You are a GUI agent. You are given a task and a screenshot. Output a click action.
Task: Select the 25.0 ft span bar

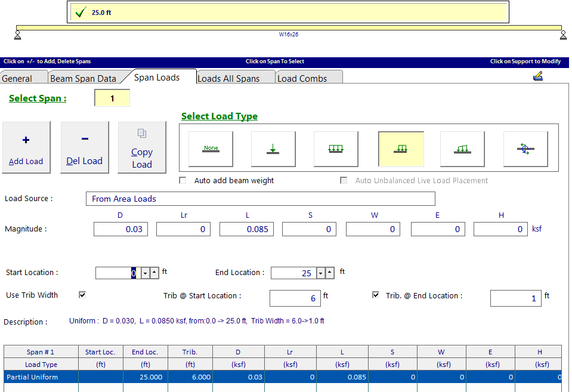[288, 13]
